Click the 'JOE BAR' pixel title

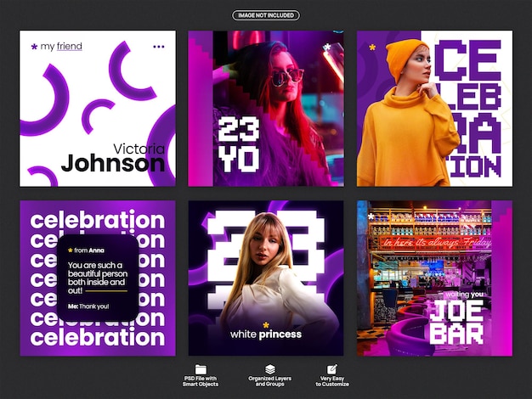click(x=456, y=323)
